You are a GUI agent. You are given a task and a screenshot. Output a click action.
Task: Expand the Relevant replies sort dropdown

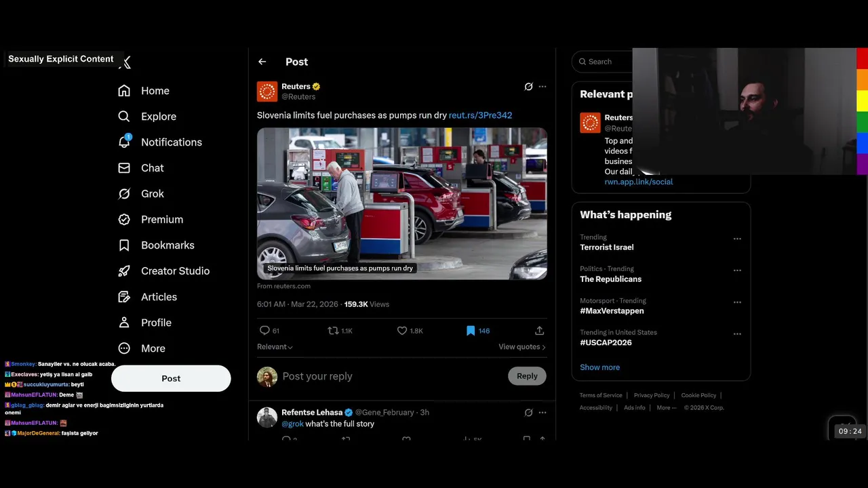(275, 347)
